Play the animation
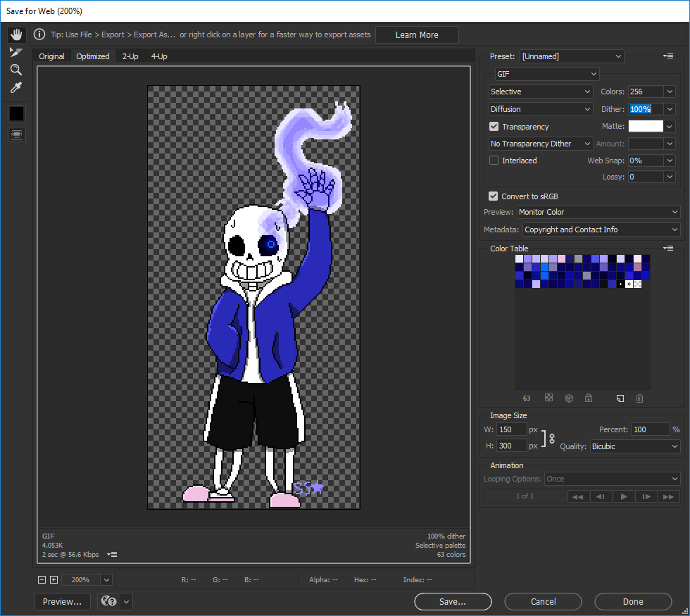The image size is (690, 616). coord(624,496)
